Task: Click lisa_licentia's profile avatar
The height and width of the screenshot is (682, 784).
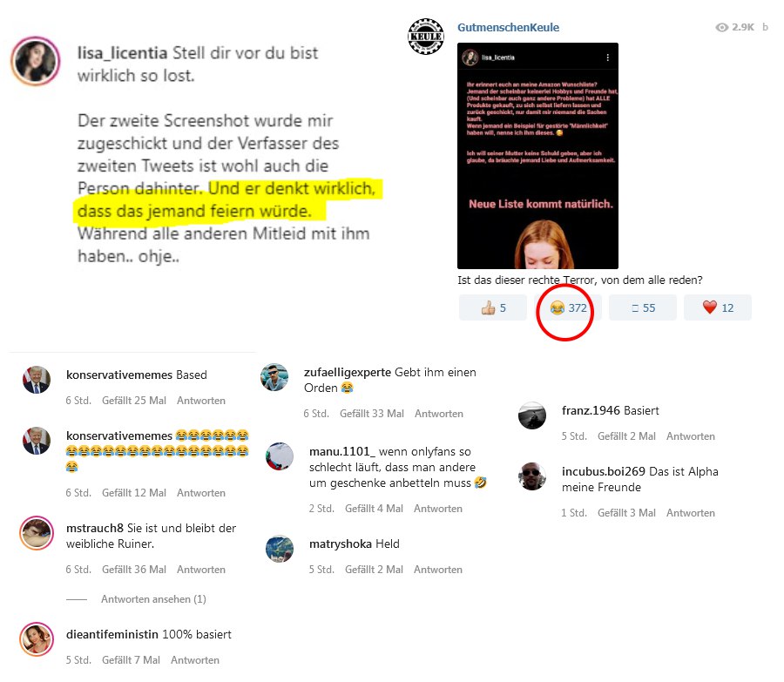Action: [36, 62]
